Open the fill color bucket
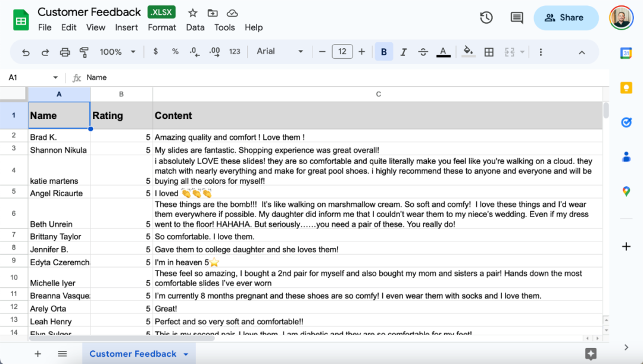 pyautogui.click(x=469, y=52)
